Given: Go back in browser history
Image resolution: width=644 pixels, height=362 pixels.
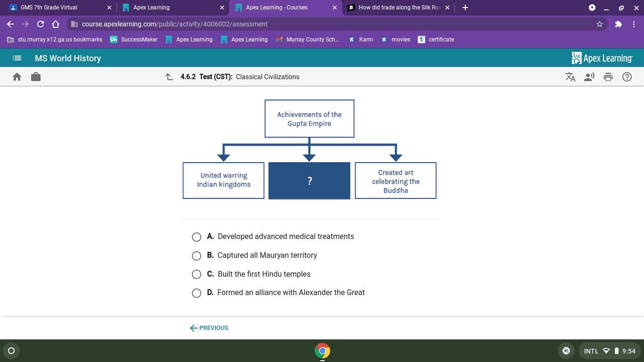Looking at the screenshot, I should 10,24.
